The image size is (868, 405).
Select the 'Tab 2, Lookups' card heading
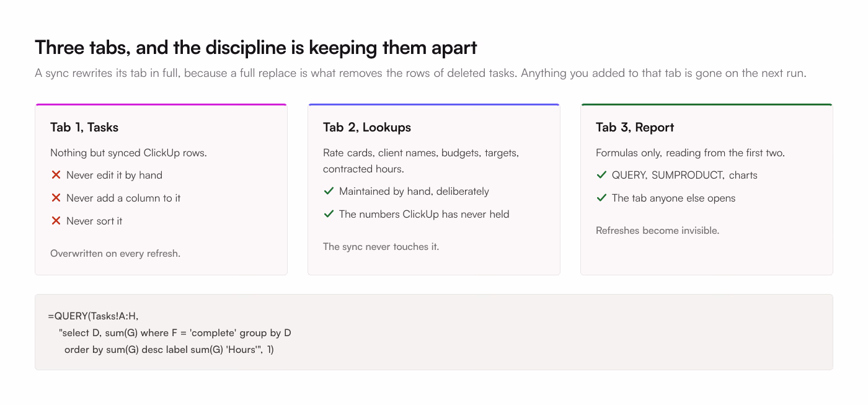click(367, 127)
